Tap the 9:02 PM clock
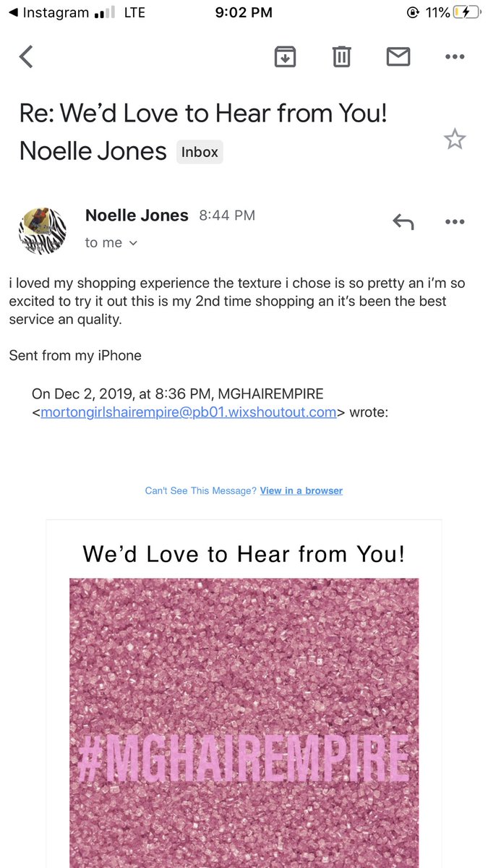 (244, 12)
